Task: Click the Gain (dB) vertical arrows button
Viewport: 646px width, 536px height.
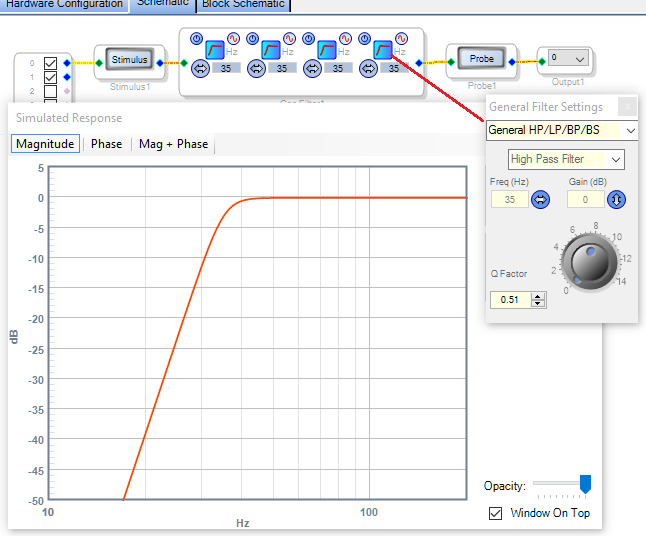Action: 617,200
